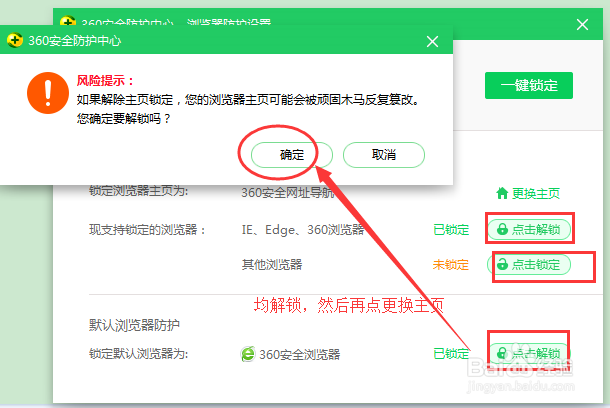
Task: Click the IE、Edge、360浏览器 text
Action: tap(303, 229)
